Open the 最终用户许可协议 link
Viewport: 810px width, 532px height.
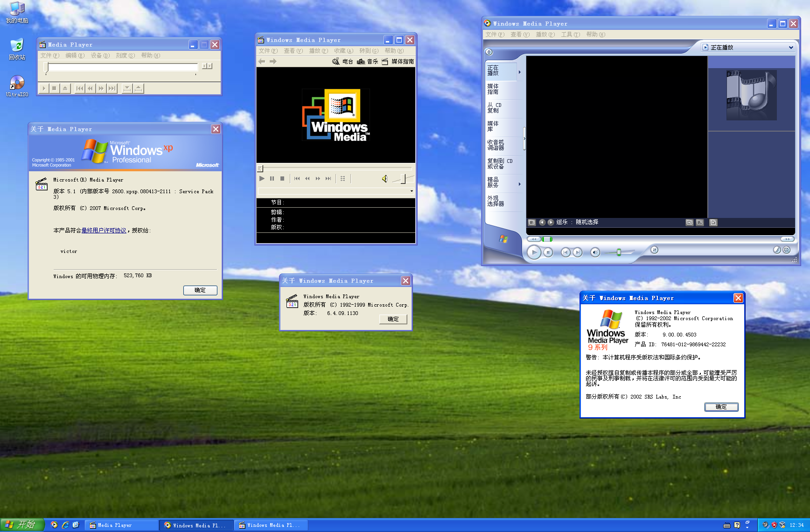(x=104, y=231)
